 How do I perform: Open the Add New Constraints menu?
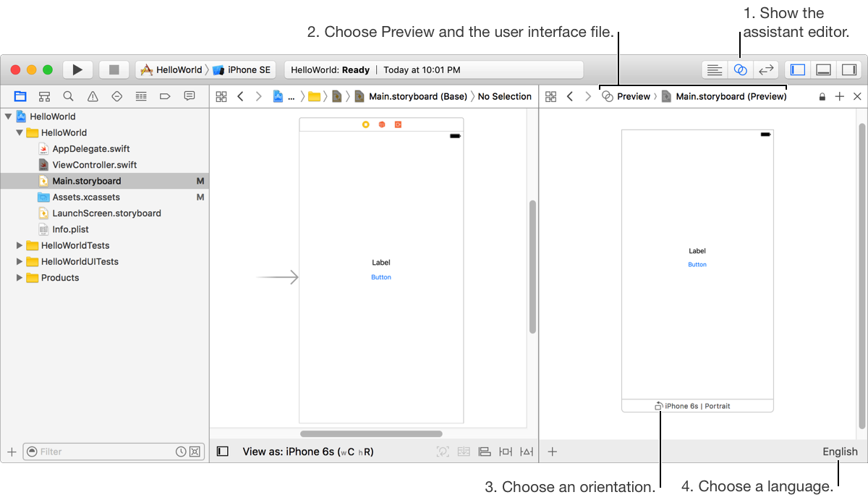pos(506,452)
